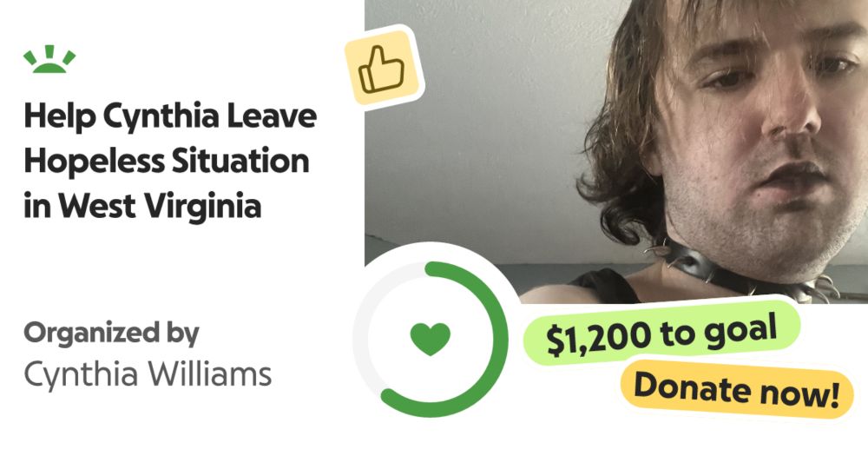Select the "Hopeless Situation" title line

(x=166, y=162)
